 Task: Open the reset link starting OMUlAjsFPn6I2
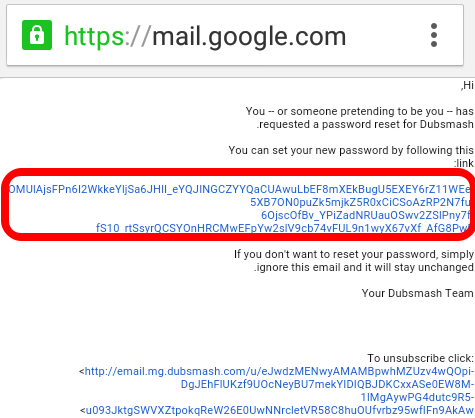(x=239, y=189)
